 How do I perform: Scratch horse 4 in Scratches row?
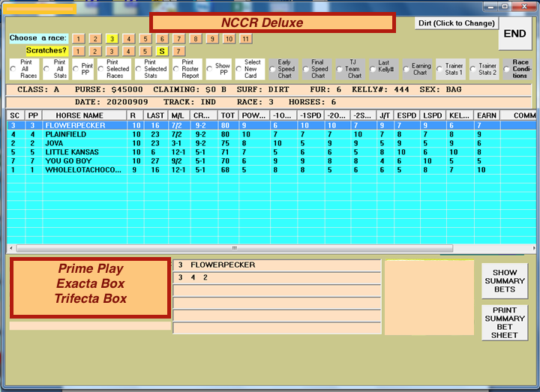(x=129, y=51)
